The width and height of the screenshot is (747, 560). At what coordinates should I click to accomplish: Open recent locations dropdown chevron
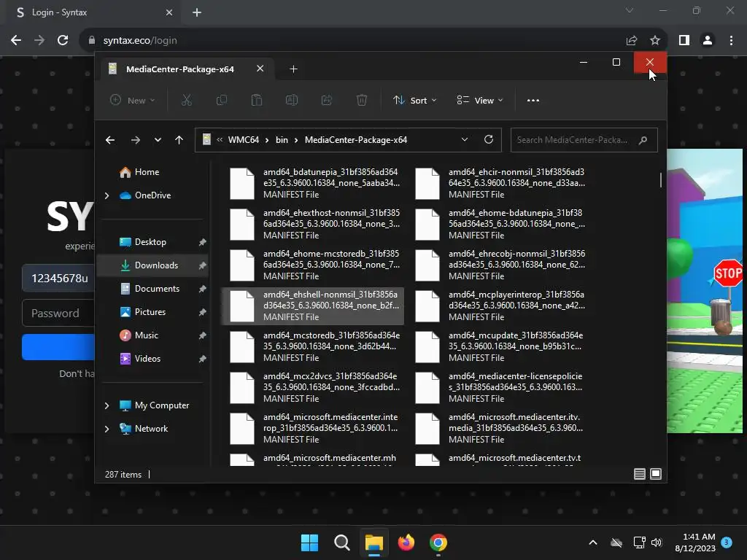click(x=158, y=140)
